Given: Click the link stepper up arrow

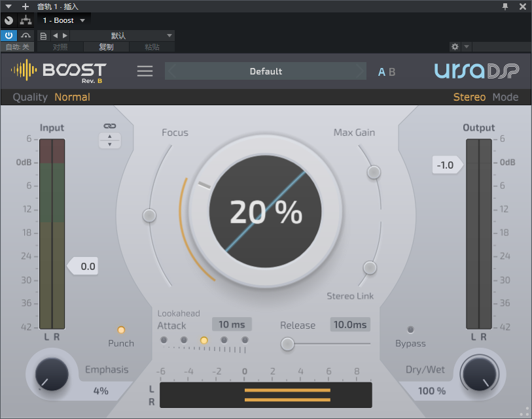Looking at the screenshot, I should (109, 136).
